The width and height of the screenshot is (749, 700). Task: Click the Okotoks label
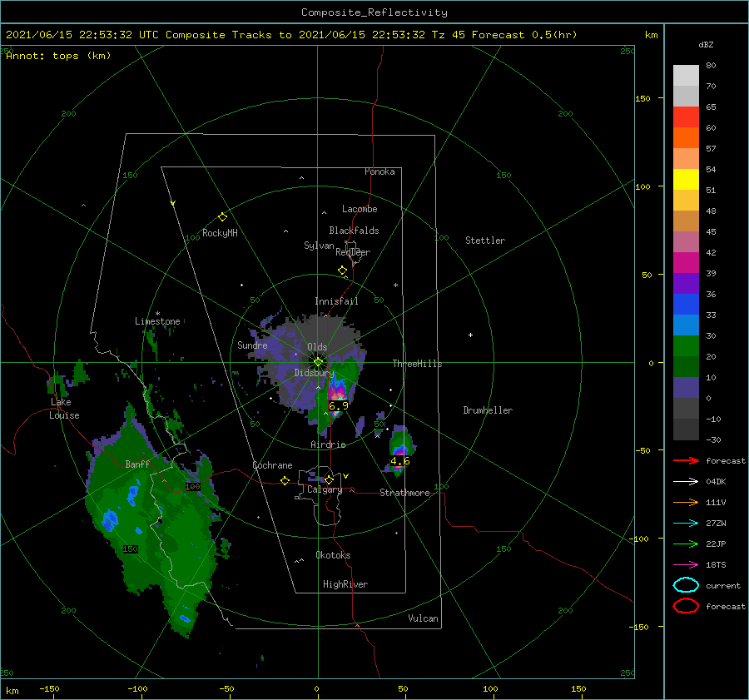pos(333,555)
